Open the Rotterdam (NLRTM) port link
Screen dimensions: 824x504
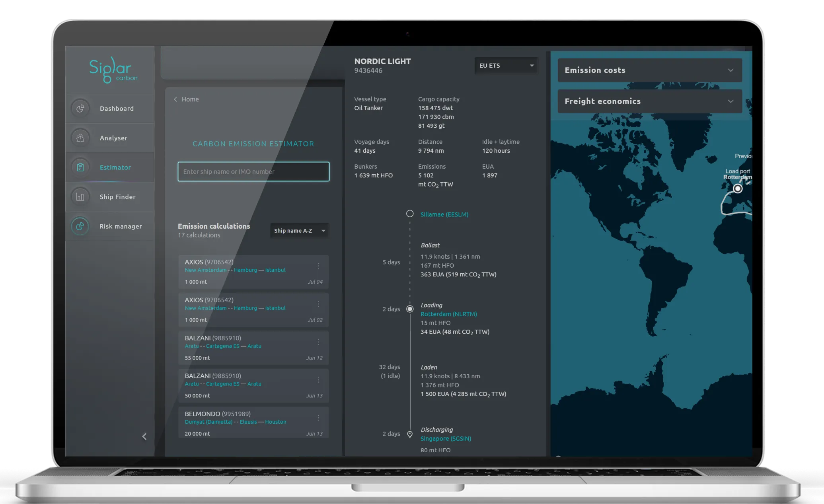pos(448,314)
